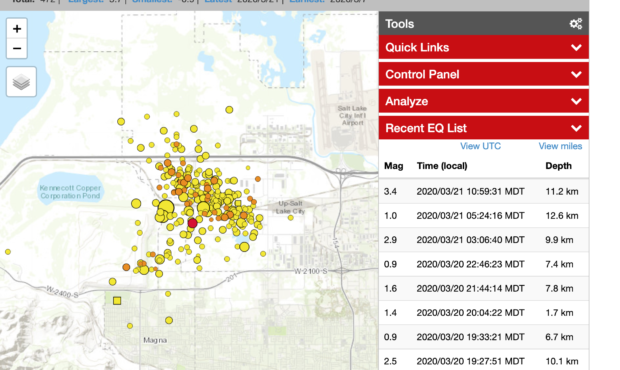Click the Tools panel title

tap(400, 24)
